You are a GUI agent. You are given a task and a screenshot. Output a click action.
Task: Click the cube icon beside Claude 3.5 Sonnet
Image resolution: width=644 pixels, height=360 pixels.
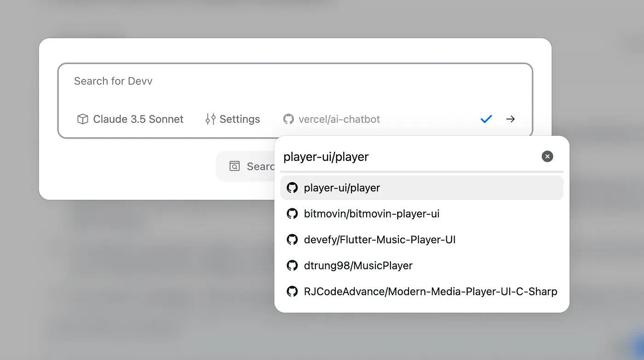[x=82, y=119]
